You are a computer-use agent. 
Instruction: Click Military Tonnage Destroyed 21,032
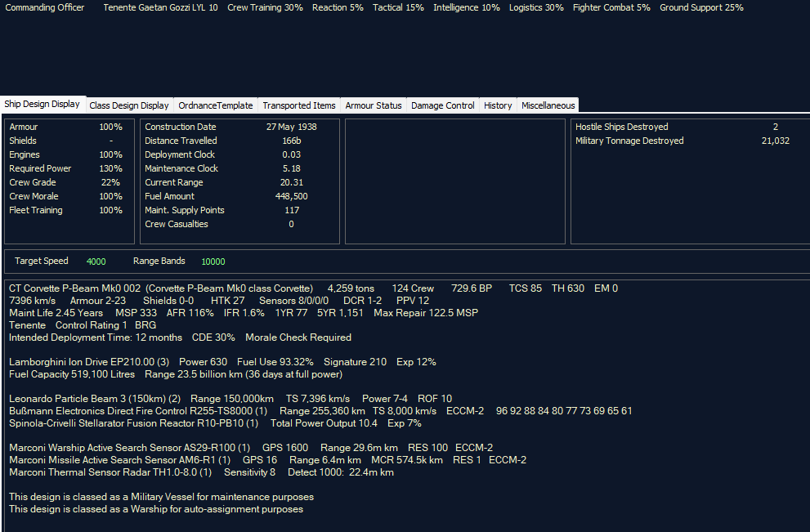click(x=682, y=141)
